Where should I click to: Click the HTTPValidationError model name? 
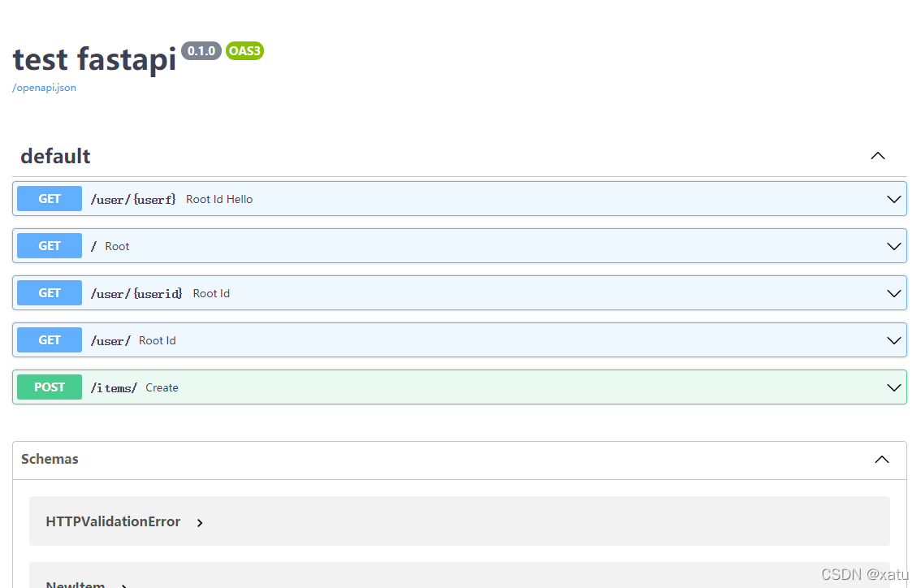coord(113,521)
